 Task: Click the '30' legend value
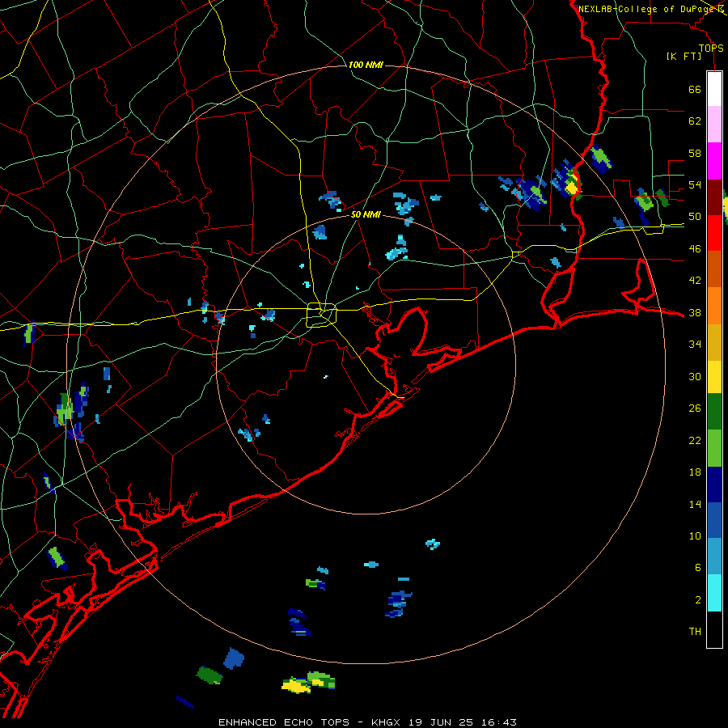[695, 376]
